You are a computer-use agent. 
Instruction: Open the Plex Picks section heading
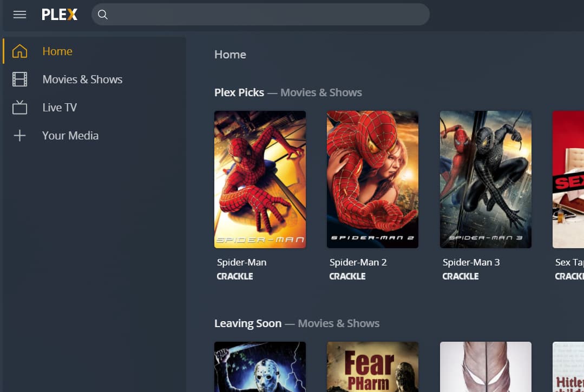click(x=239, y=92)
